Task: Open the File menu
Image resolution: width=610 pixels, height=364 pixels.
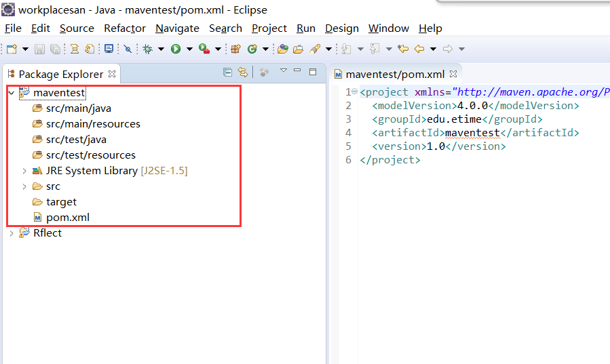Action: (13, 28)
